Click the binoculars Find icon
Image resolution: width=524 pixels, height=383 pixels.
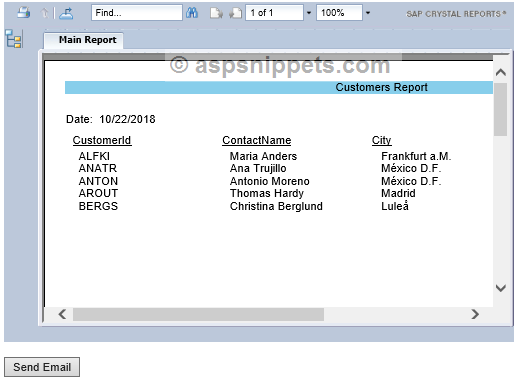click(192, 13)
